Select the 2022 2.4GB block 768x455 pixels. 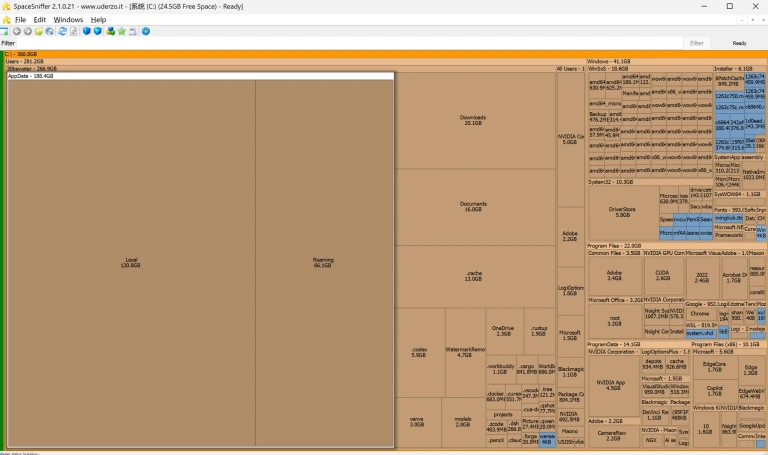702,278
